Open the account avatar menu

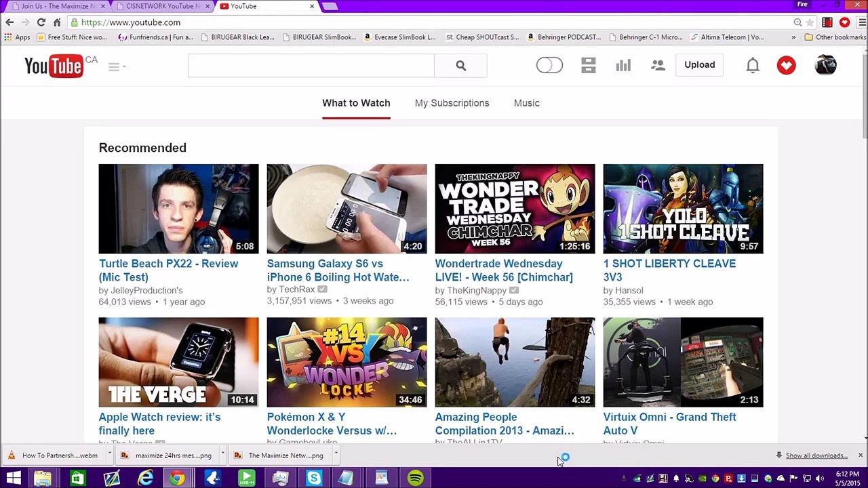(825, 65)
